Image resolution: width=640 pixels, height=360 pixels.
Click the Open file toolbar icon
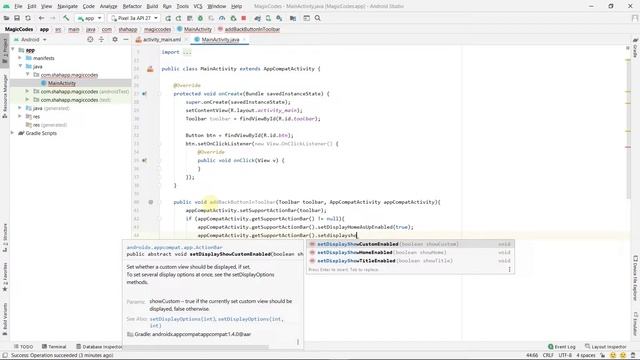tap(7, 18)
